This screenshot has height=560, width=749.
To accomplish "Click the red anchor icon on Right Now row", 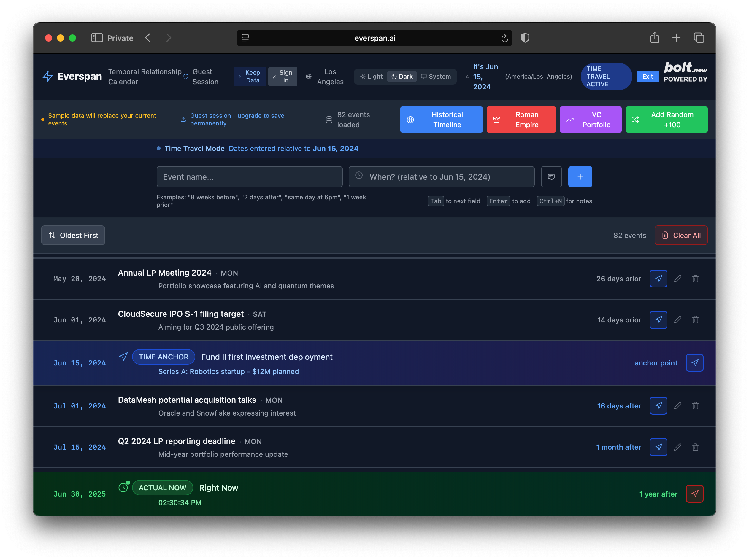I will tap(694, 494).
